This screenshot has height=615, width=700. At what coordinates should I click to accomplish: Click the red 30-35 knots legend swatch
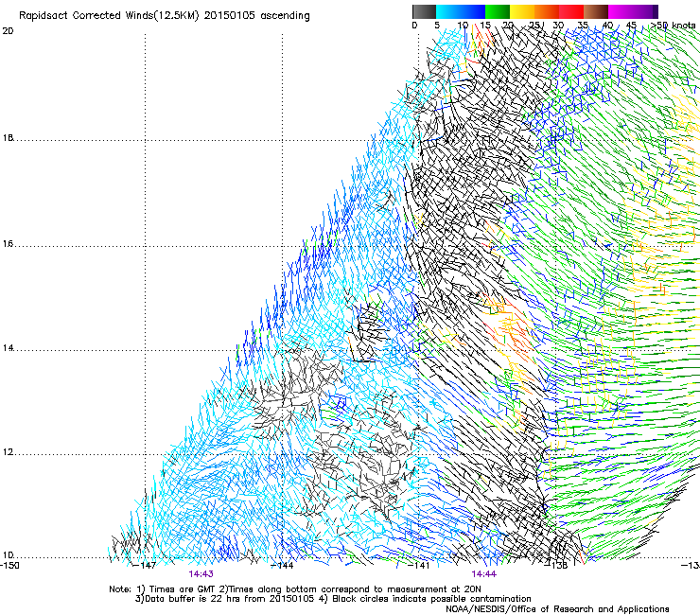tap(571, 11)
